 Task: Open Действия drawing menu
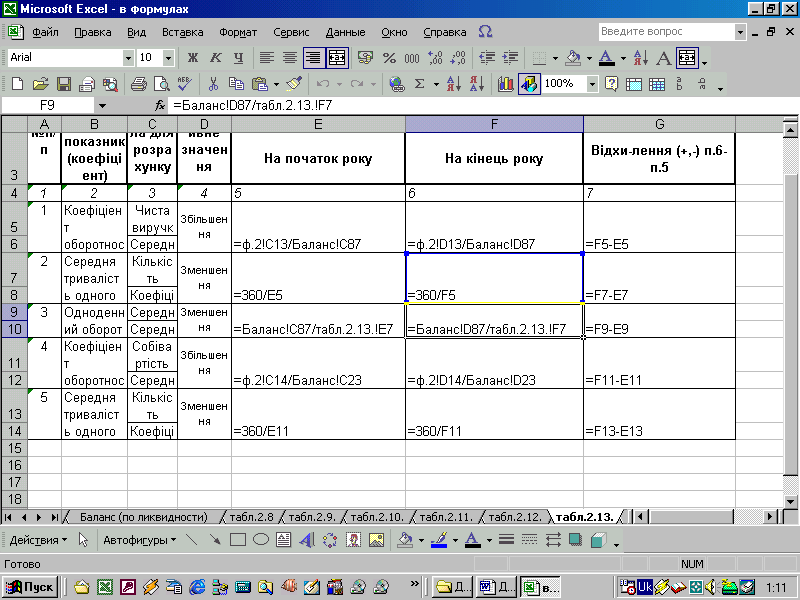(38, 540)
